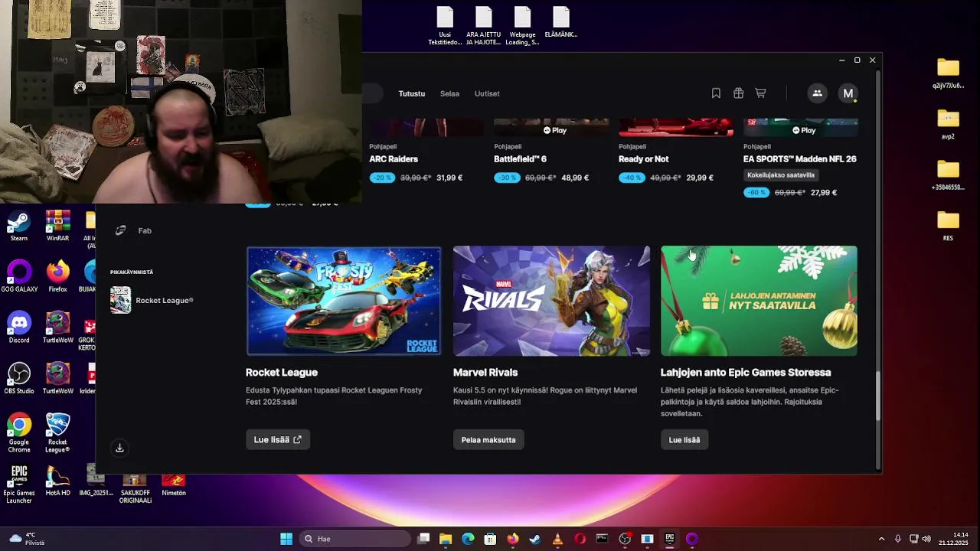Show hidden system tray icons chevron

click(881, 539)
